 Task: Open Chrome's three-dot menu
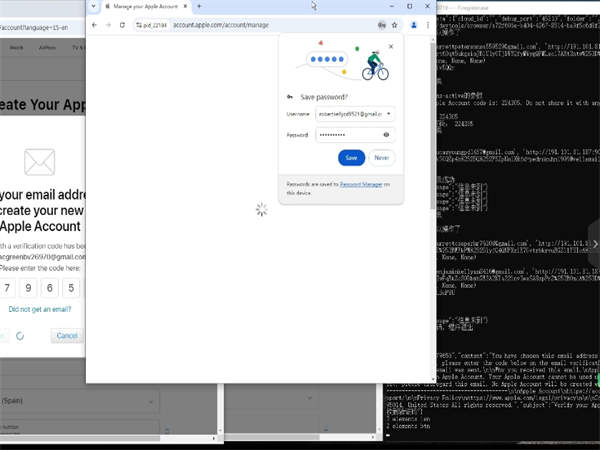[x=426, y=24]
